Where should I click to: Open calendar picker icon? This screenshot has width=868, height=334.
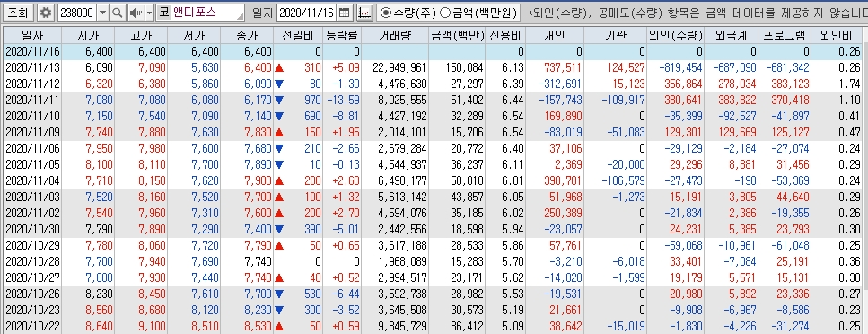tap(345, 13)
